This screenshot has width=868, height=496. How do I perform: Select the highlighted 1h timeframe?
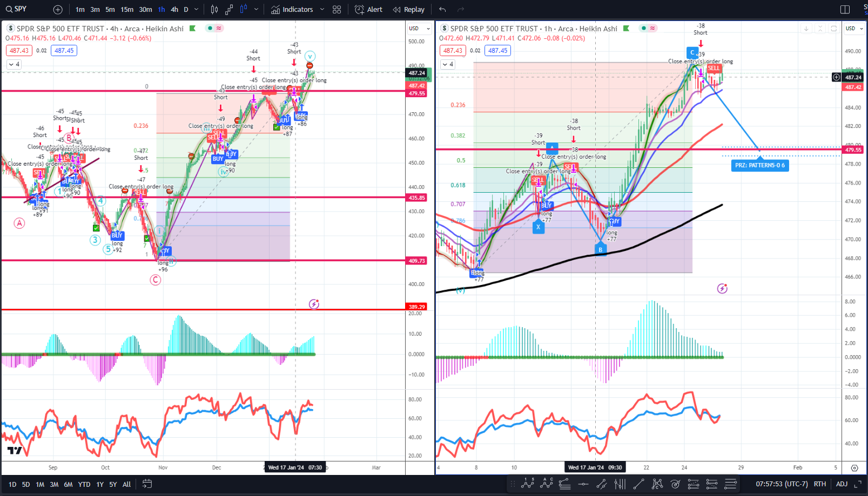click(x=162, y=9)
